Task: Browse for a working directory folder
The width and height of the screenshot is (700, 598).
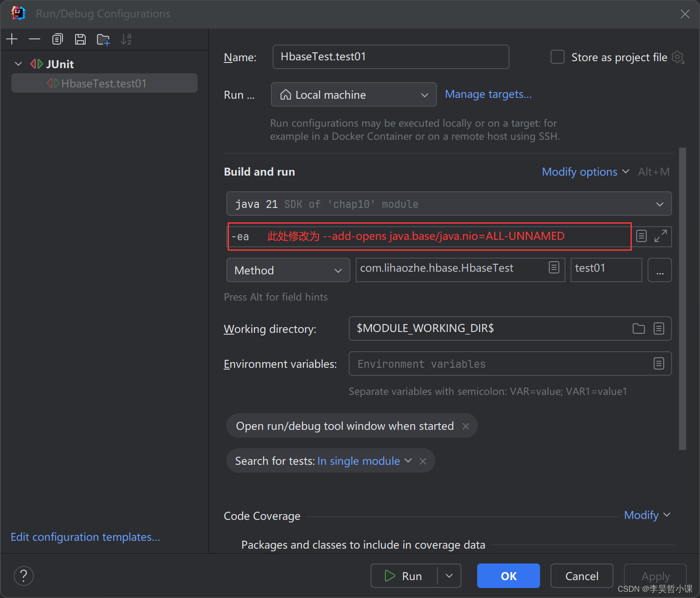Action: point(639,328)
